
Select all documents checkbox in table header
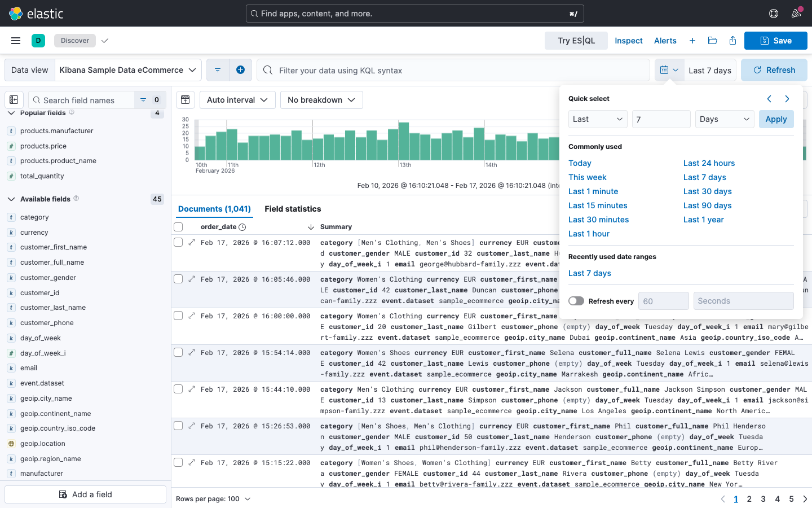(178, 227)
